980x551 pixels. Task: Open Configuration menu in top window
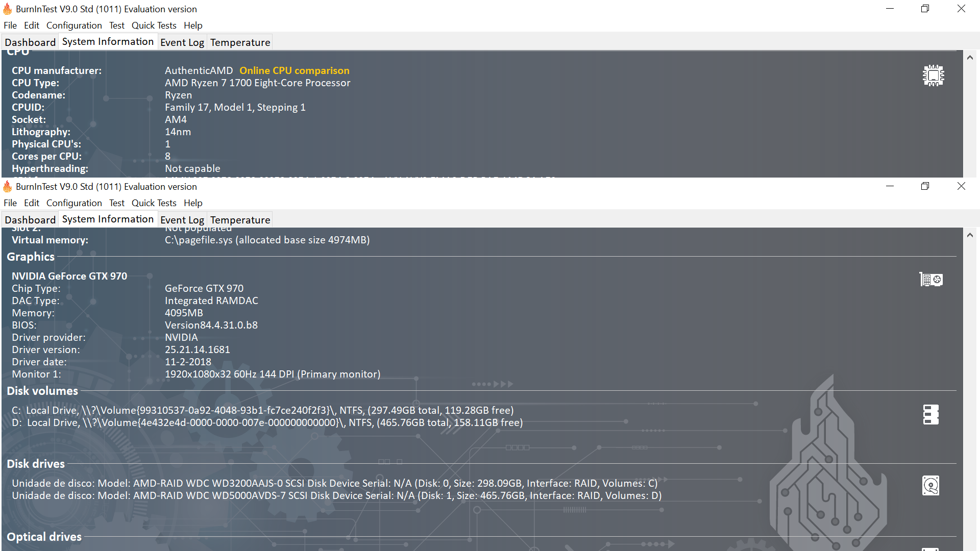(x=74, y=25)
